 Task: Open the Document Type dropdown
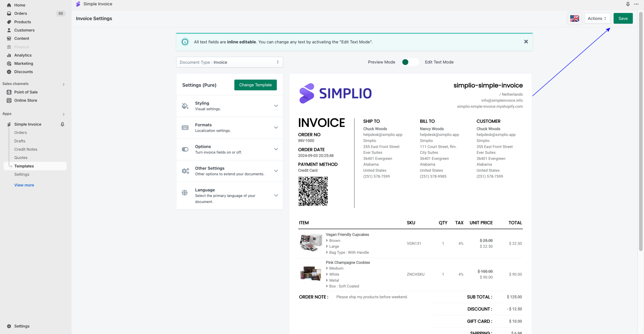[229, 62]
